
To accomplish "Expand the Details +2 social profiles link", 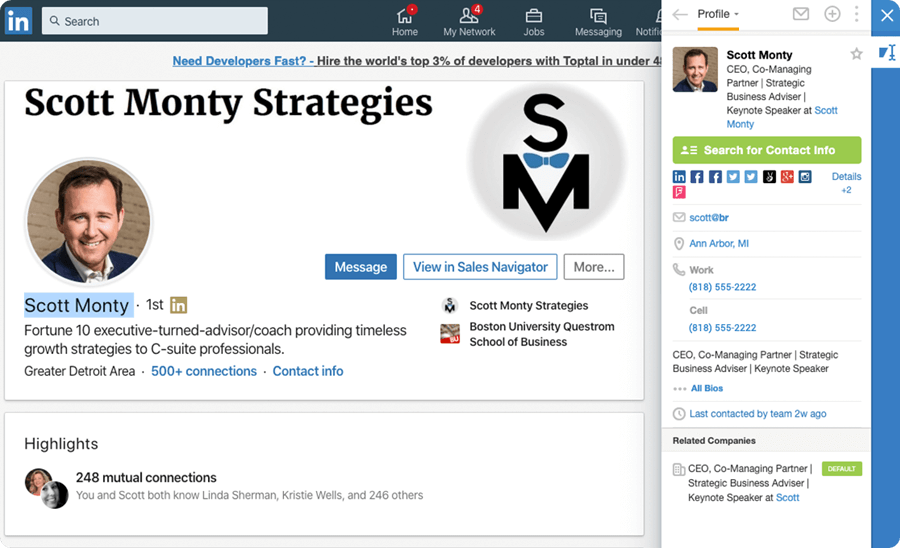I will click(847, 183).
